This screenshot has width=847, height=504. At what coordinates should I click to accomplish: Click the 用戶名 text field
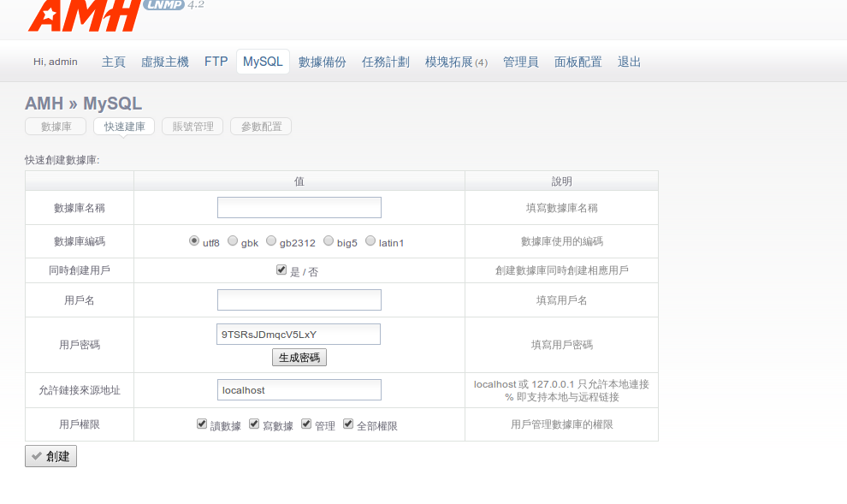(299, 300)
